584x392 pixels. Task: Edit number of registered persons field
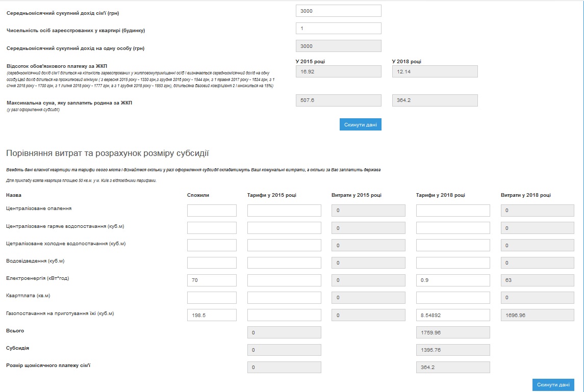339,29
